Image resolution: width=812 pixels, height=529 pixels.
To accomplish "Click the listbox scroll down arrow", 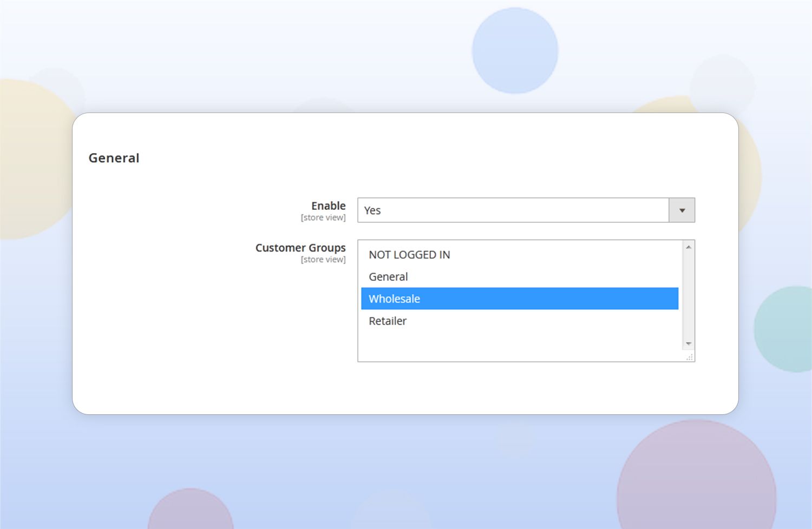I will [689, 343].
